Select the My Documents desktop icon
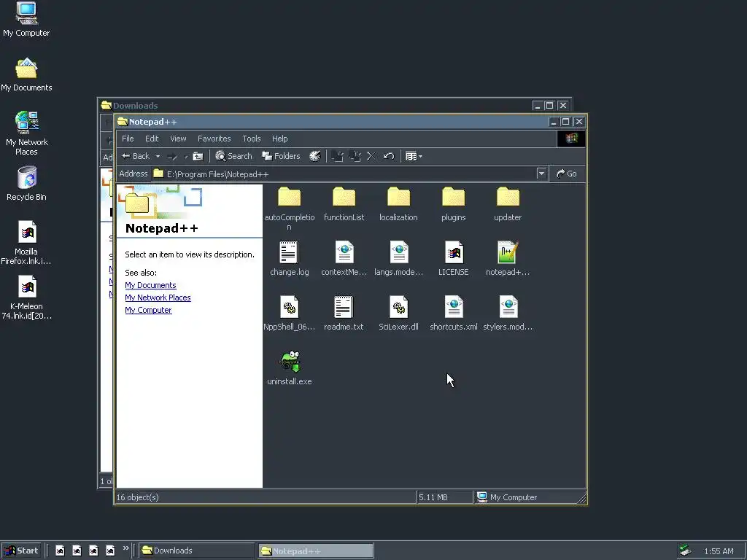 click(26, 74)
